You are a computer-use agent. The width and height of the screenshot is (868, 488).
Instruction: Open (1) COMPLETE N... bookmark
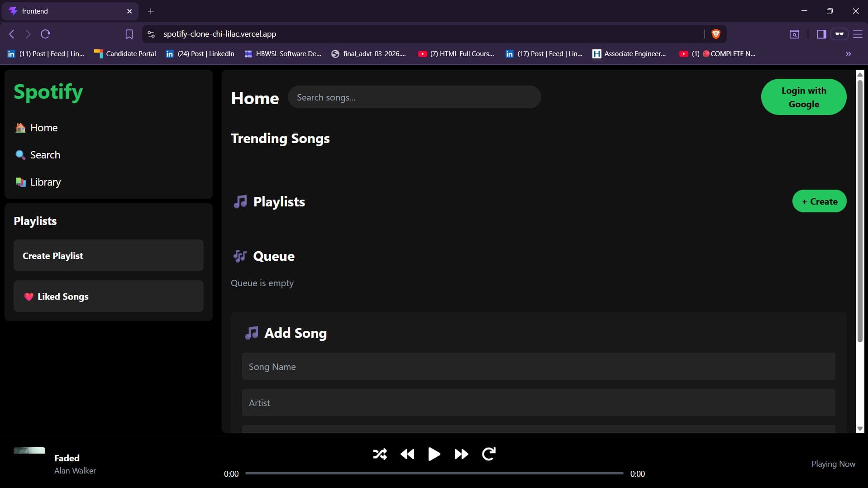pos(717,53)
